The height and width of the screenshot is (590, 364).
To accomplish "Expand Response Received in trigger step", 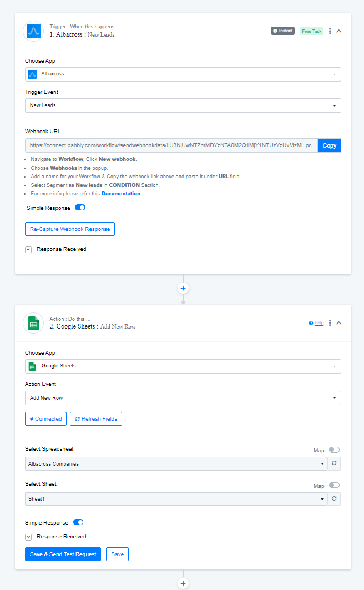I will tap(28, 249).
